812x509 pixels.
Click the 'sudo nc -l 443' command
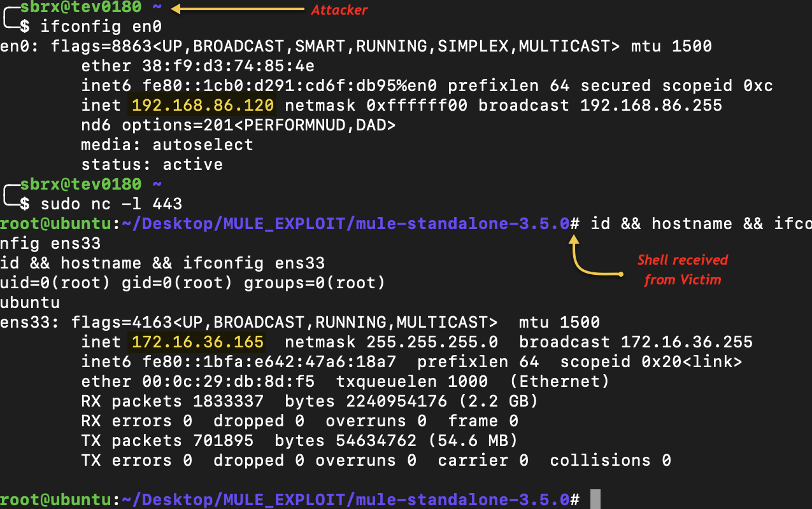[111, 204]
